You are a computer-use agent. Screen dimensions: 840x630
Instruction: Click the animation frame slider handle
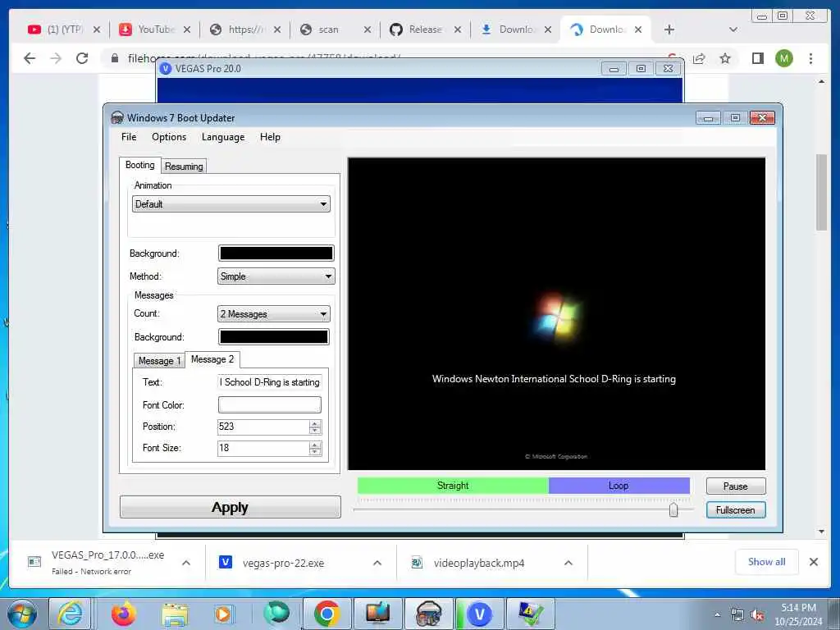673,510
